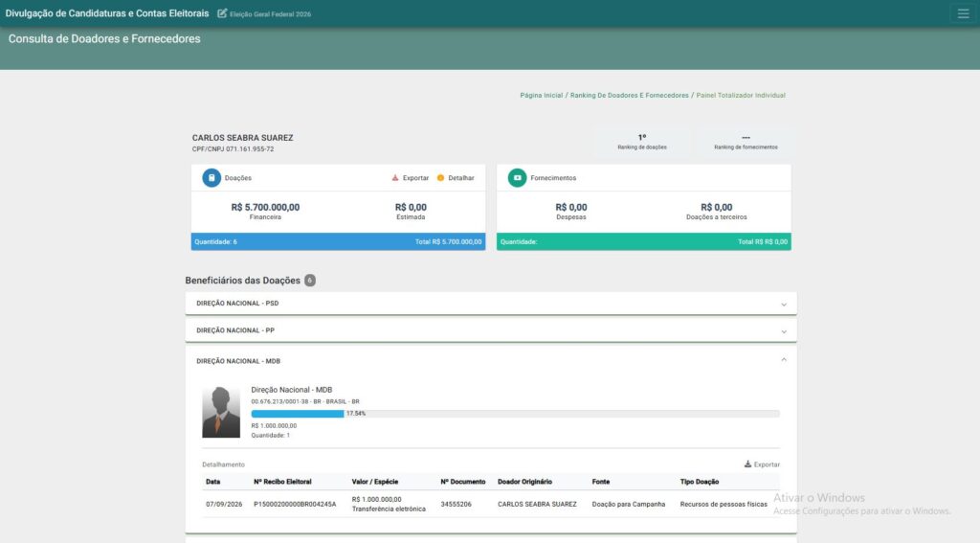Go to Página Inicial breadcrumb
This screenshot has height=543, width=980.
point(542,96)
